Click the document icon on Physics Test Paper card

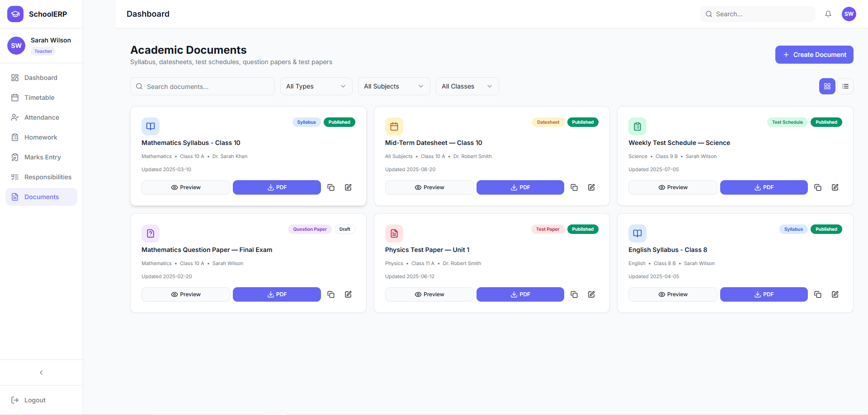[x=394, y=233]
